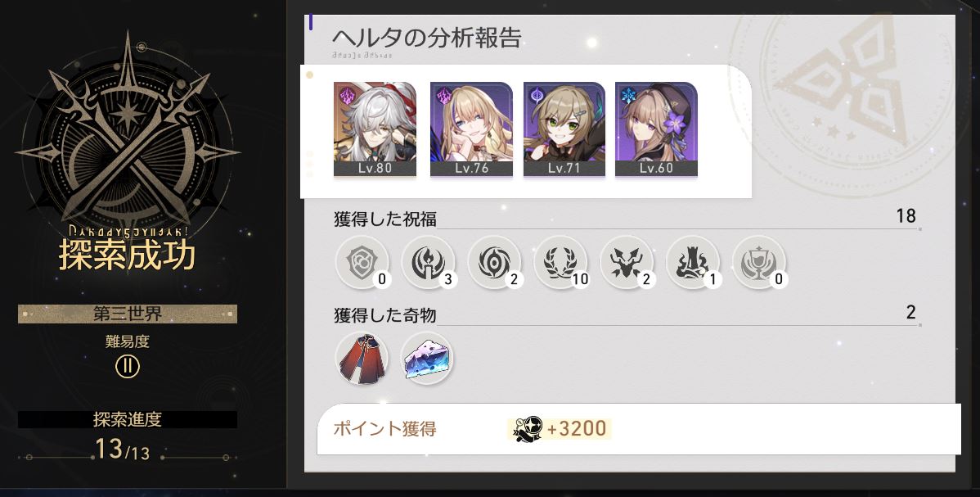Click the cheese wedge curio icon
Viewport: 980px width, 497px height.
(428, 358)
